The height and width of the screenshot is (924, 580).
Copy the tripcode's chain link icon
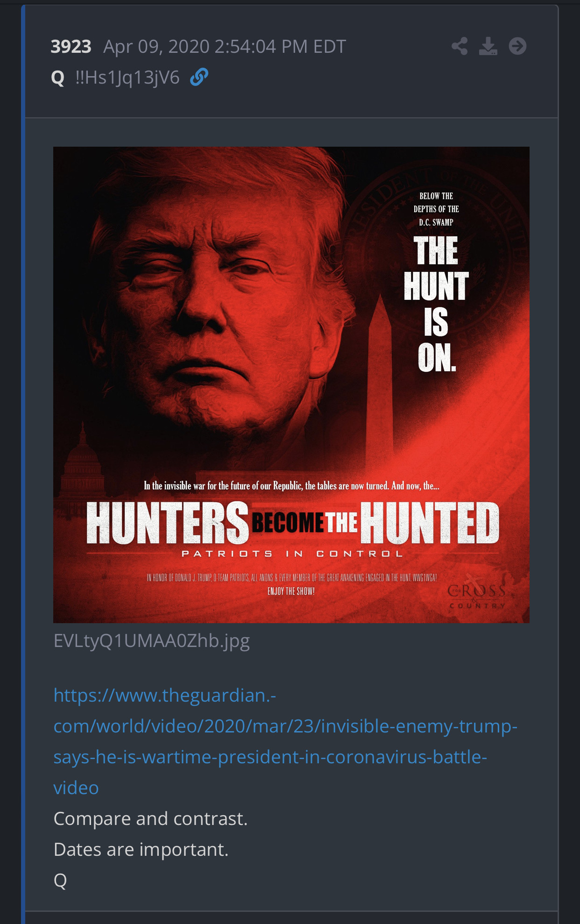199,77
